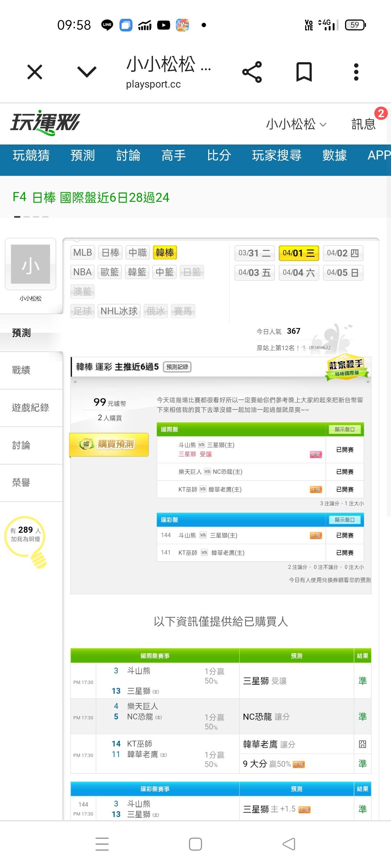
Task: Select the 中籃 league filter
Action: click(164, 272)
